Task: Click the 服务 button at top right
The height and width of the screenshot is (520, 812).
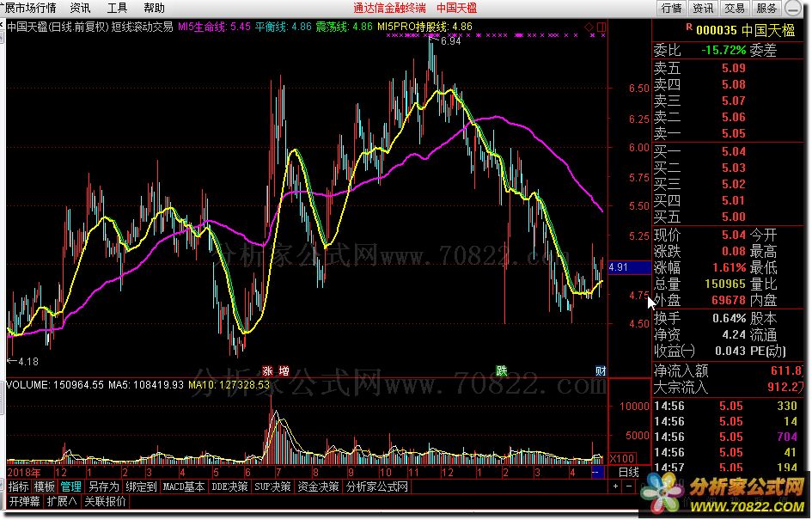Action: (766, 9)
